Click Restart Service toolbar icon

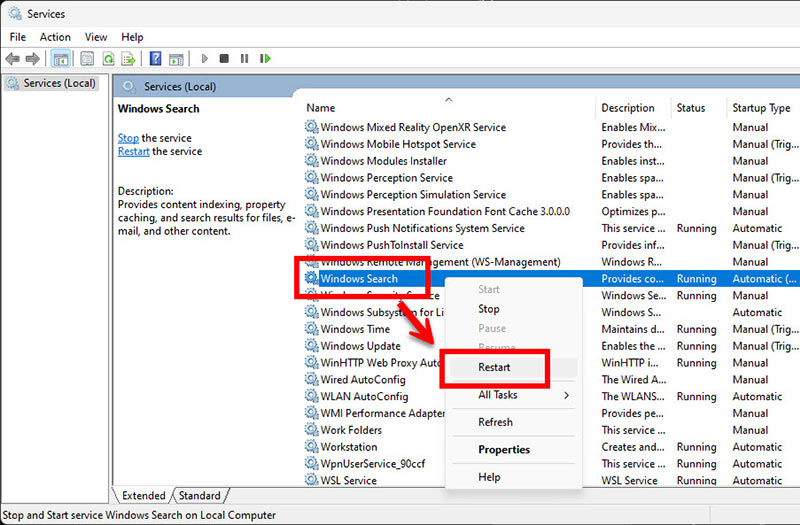pyautogui.click(x=265, y=59)
